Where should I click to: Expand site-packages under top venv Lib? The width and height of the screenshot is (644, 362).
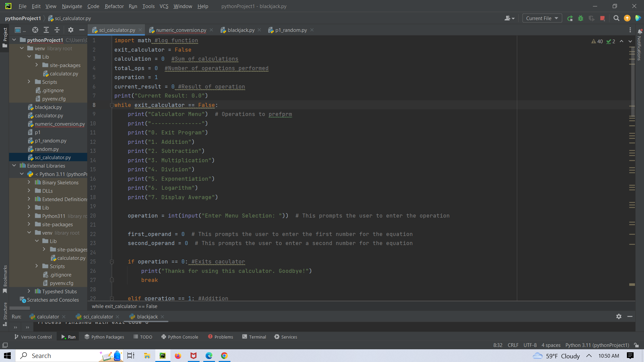click(x=37, y=65)
